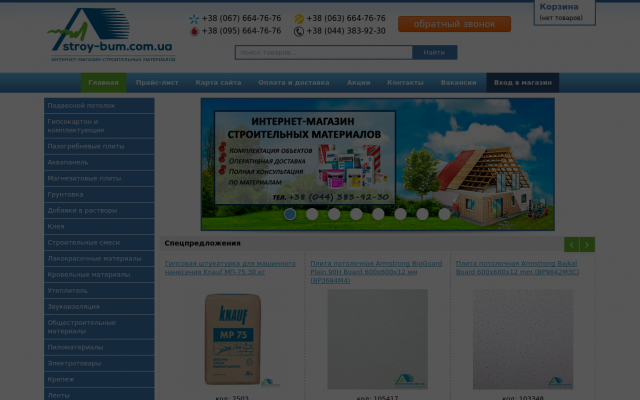
Task: Click the +38 (063) 664-76-76 phone number
Action: (x=346, y=18)
